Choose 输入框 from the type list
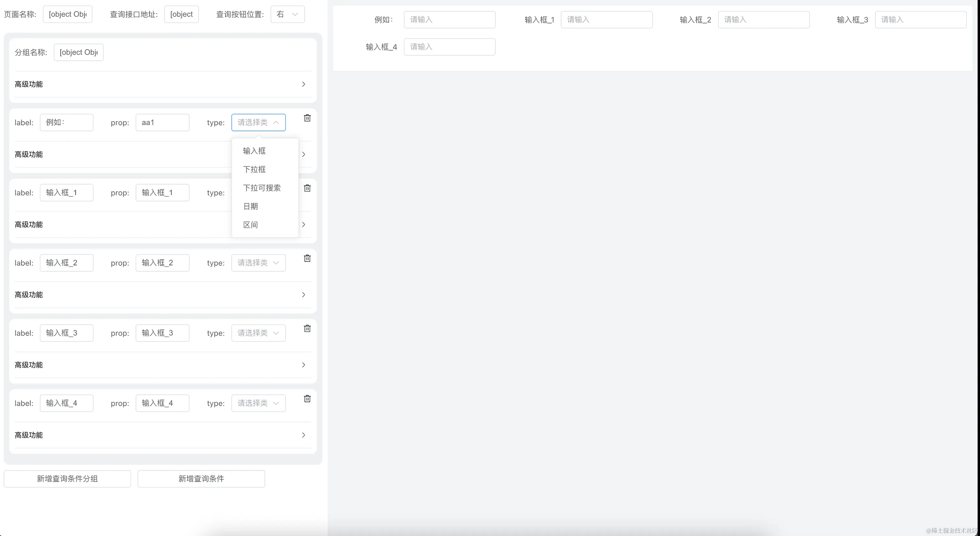This screenshot has width=980, height=536. pyautogui.click(x=254, y=151)
